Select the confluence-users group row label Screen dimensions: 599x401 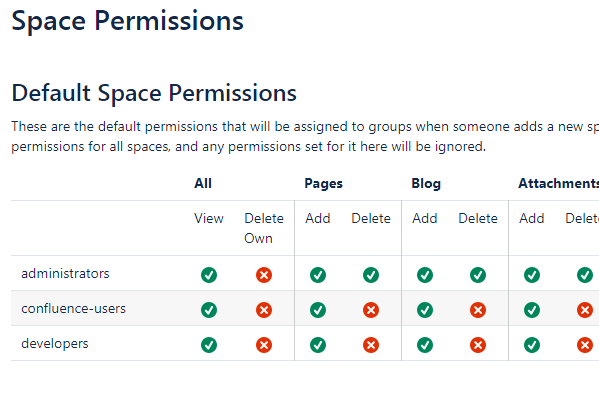click(73, 309)
